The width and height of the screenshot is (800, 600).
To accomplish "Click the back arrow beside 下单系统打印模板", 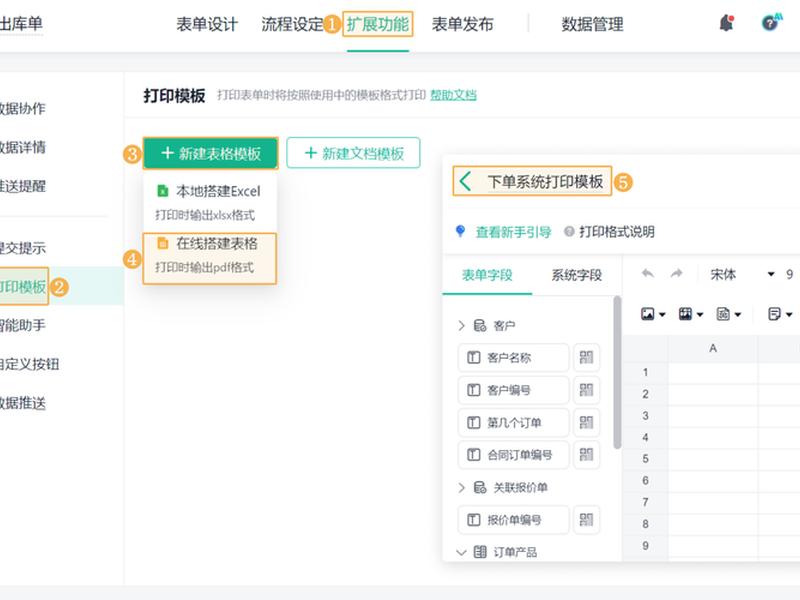I will [x=465, y=181].
